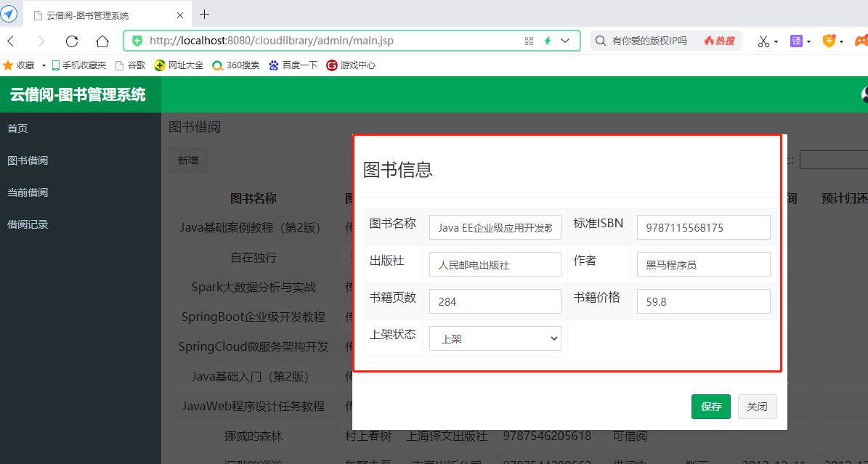
Task: Open the 上架状态 dropdown
Action: (495, 339)
